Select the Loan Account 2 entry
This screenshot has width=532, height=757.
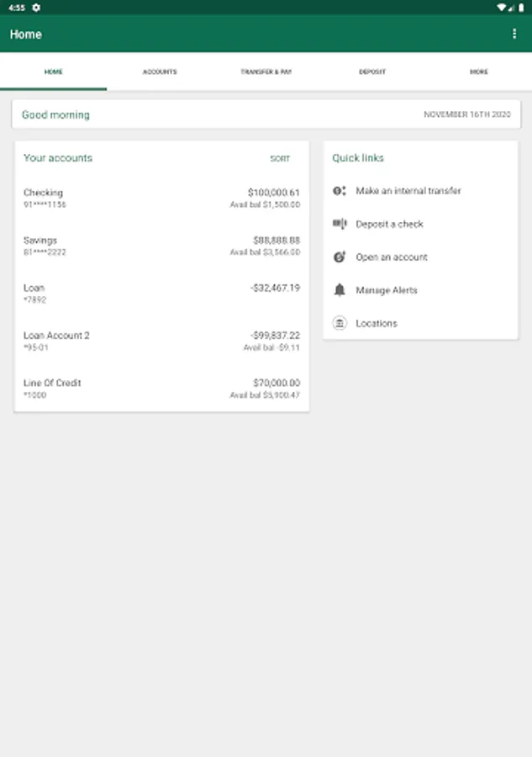pyautogui.click(x=161, y=341)
